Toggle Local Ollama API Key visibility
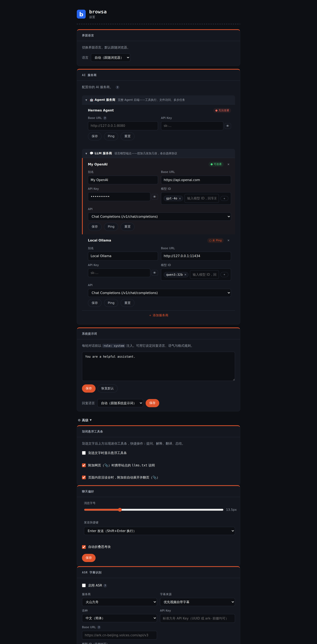Screen dimensions: 317x644 click(x=155, y=273)
